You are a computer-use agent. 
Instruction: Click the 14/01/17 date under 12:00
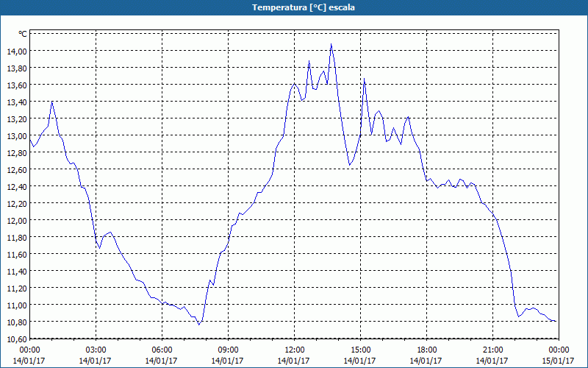[293, 361]
